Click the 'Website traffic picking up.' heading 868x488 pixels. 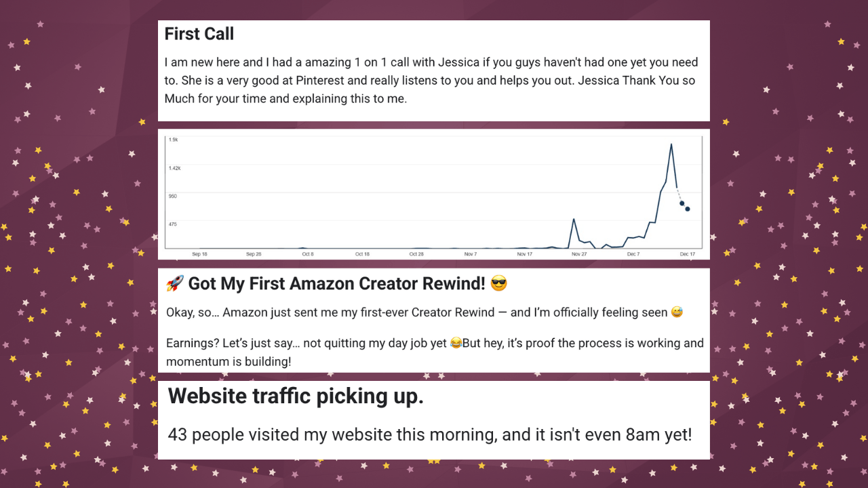[296, 396]
